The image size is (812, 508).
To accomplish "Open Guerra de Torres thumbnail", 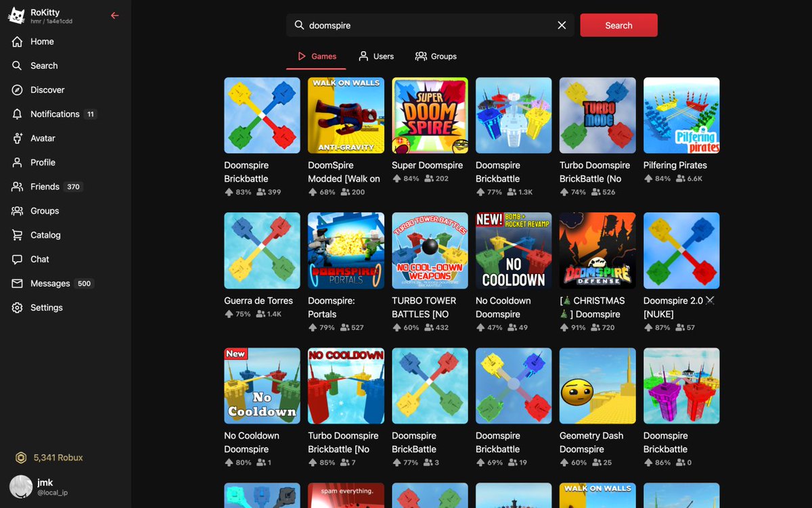I will pos(262,251).
